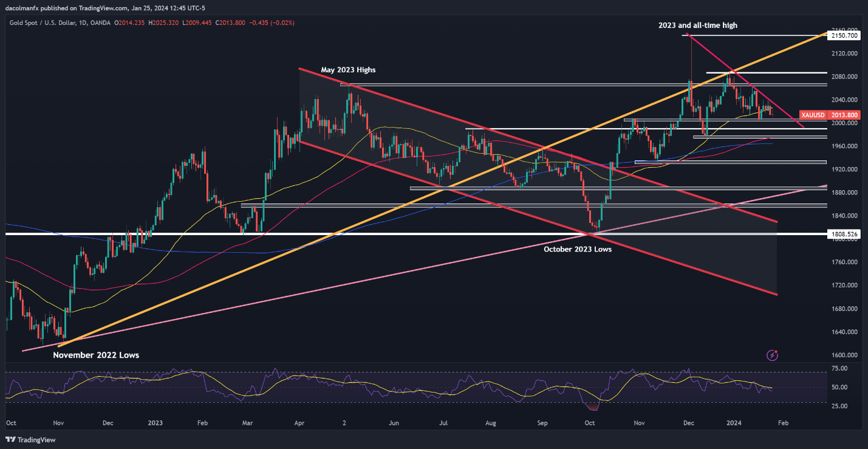The width and height of the screenshot is (868, 449).
Task: Click 1920.000 on the price axis
Action: coord(845,170)
